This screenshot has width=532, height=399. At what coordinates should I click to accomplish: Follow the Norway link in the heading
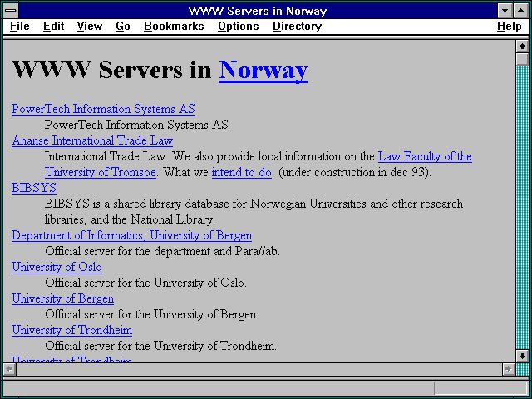tap(264, 70)
